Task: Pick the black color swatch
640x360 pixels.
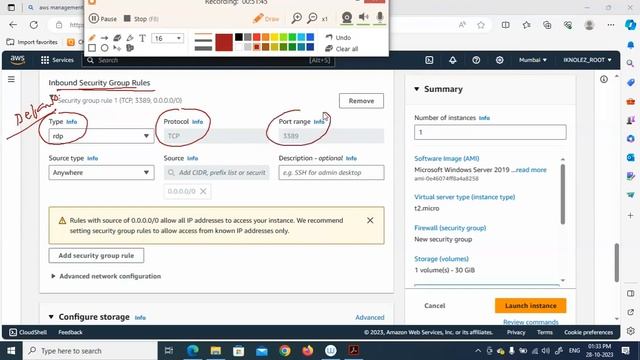Action: click(239, 38)
